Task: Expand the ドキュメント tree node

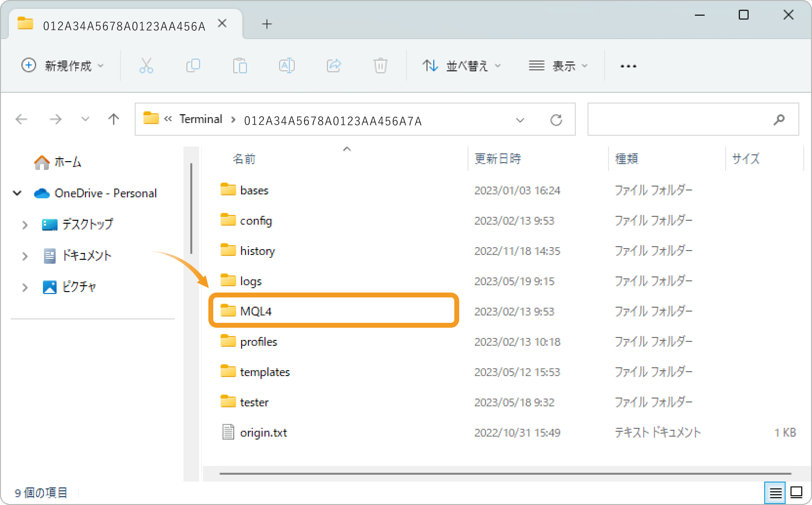Action: [25, 256]
